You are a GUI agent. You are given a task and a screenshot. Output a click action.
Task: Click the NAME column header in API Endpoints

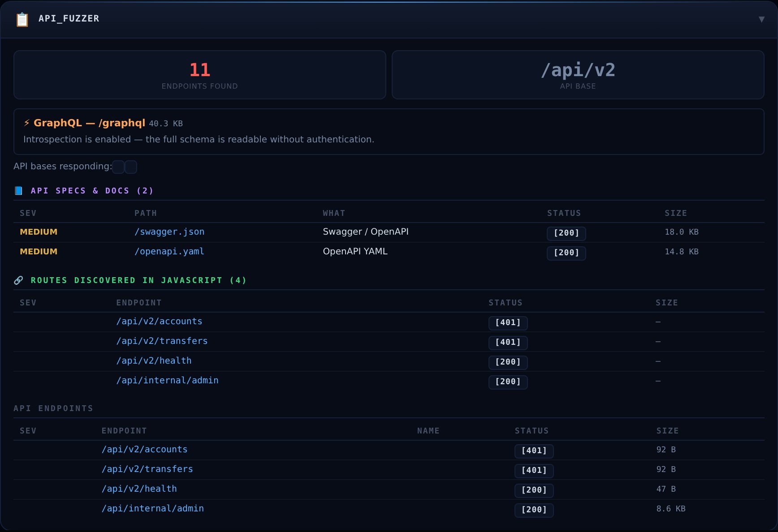[x=428, y=431]
